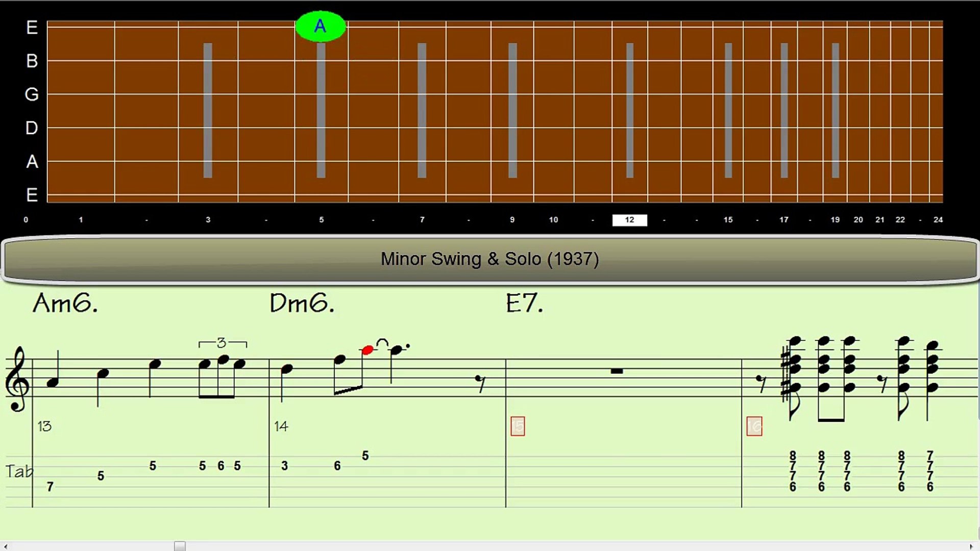Click the high E string label at the top
Image resolution: width=980 pixels, height=551 pixels.
[32, 28]
